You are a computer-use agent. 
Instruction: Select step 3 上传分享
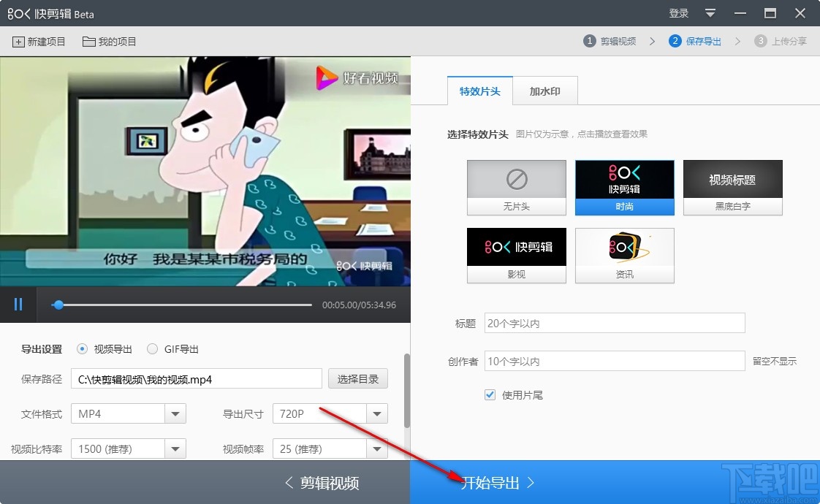(781, 42)
